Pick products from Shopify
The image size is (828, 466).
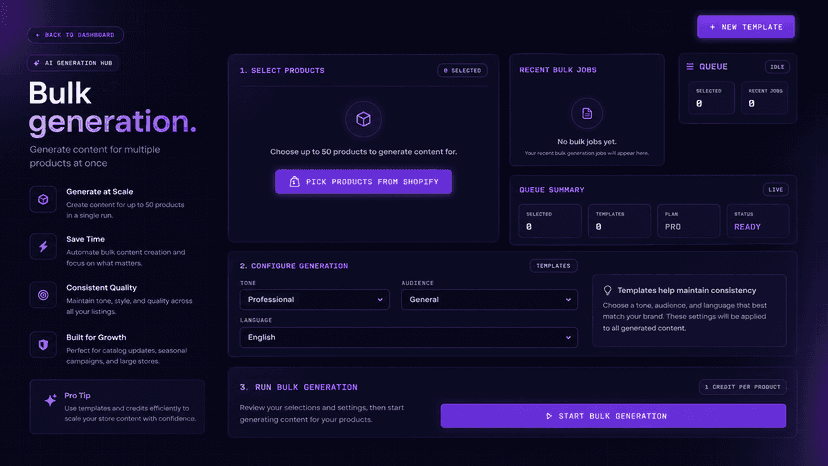click(x=363, y=182)
